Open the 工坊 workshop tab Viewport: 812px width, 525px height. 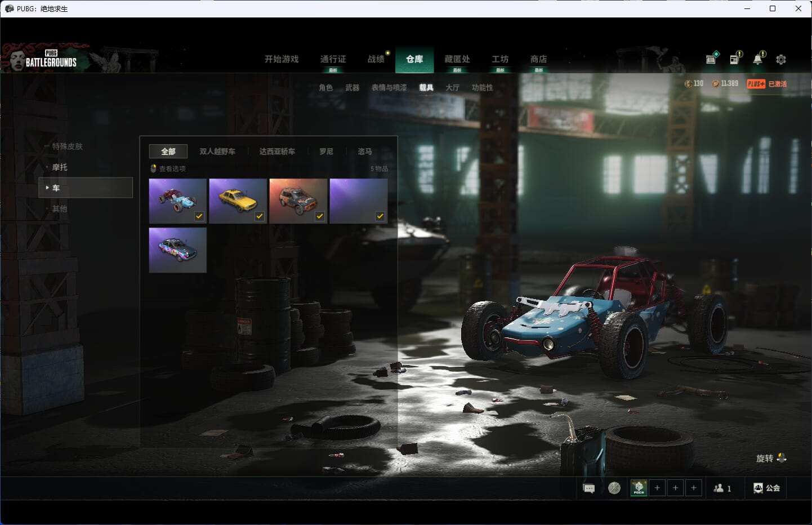point(500,59)
